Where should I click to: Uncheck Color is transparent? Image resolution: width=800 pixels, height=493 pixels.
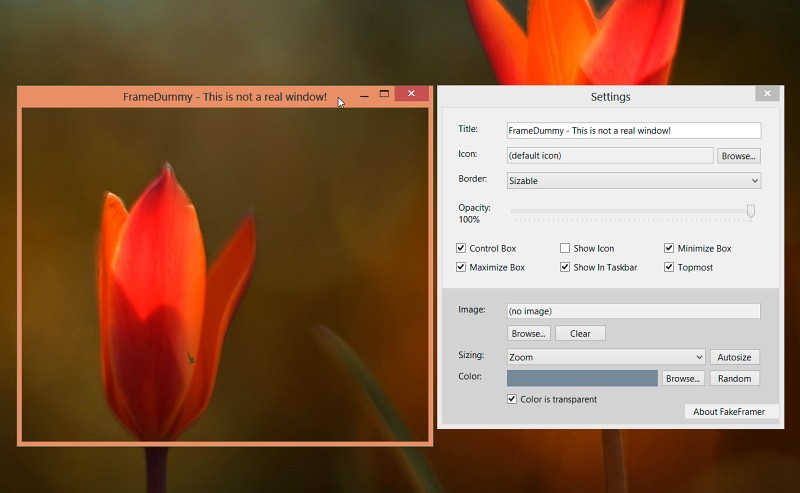[512, 399]
